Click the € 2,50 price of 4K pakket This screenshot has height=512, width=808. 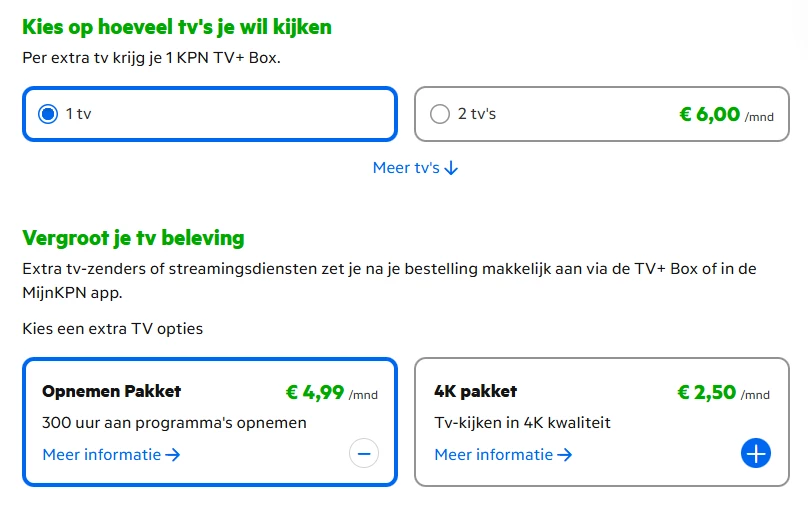[x=707, y=392]
